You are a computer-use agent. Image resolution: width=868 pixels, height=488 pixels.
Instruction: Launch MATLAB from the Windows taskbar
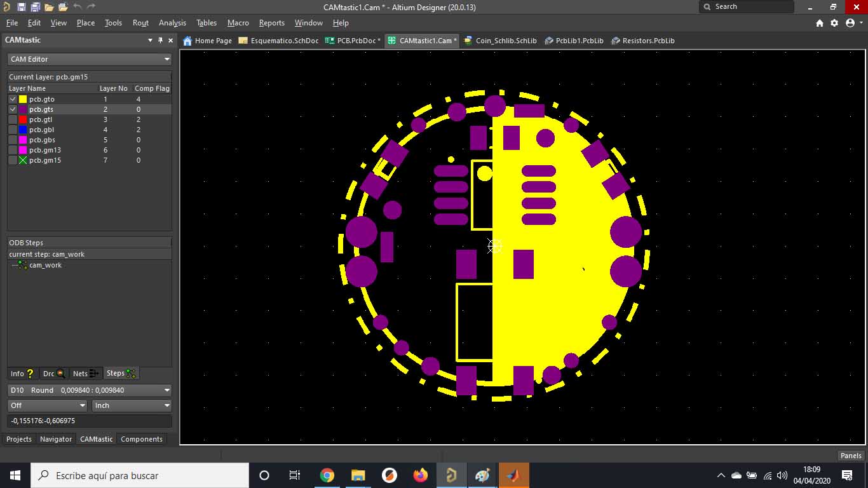(x=513, y=475)
